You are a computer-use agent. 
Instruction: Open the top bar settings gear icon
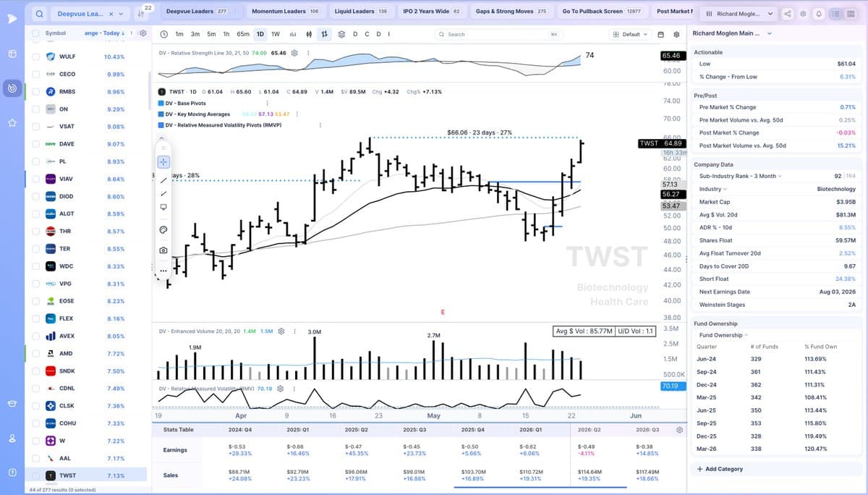click(804, 14)
